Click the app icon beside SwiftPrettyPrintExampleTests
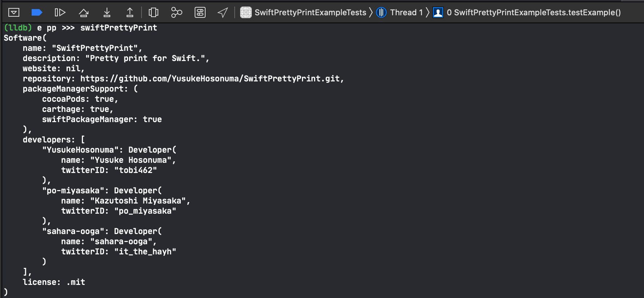644x298 pixels. (x=246, y=12)
